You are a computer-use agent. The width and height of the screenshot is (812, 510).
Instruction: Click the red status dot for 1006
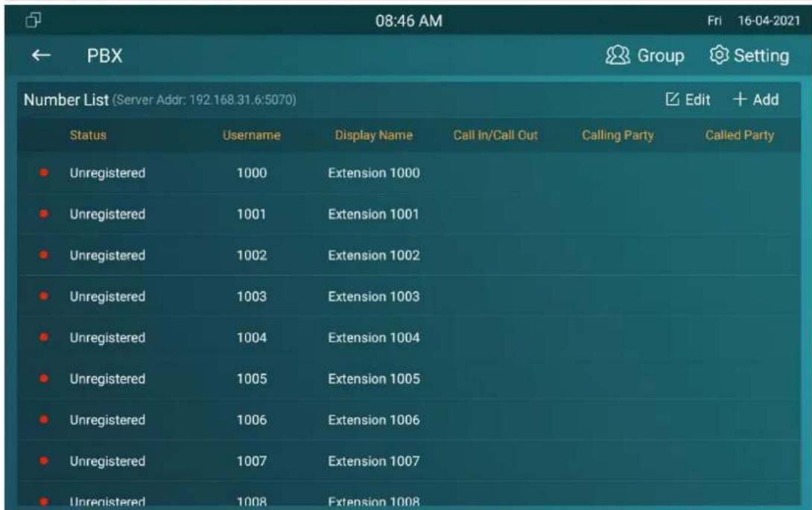coord(44,419)
